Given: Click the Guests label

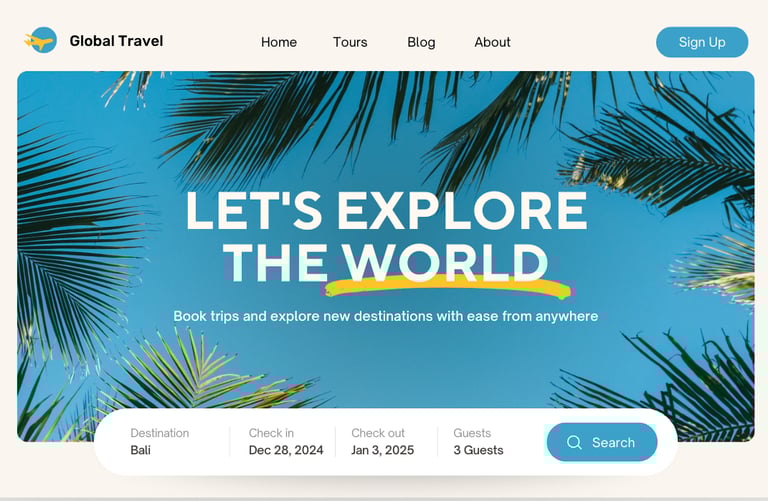Looking at the screenshot, I should coord(472,433).
